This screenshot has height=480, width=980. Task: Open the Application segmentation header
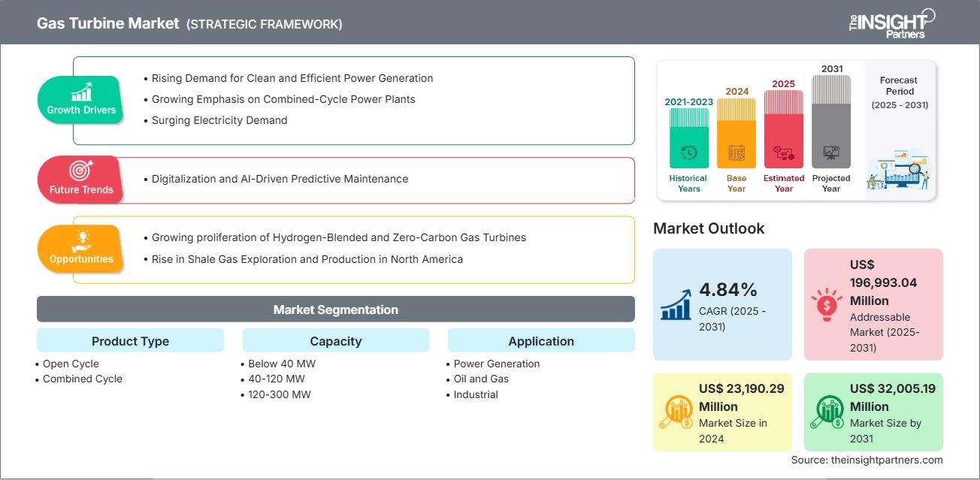pos(540,340)
